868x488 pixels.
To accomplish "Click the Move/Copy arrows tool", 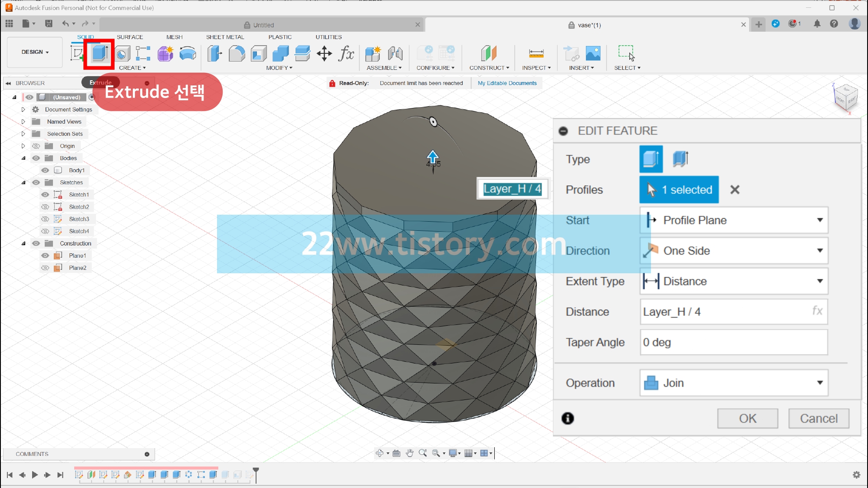I will [x=324, y=54].
